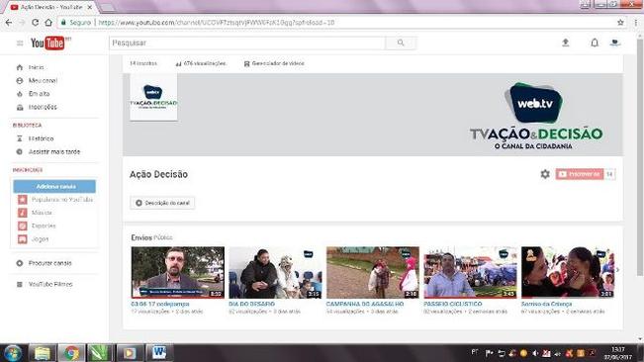Open Jogos channel in sidebar

coord(34,239)
